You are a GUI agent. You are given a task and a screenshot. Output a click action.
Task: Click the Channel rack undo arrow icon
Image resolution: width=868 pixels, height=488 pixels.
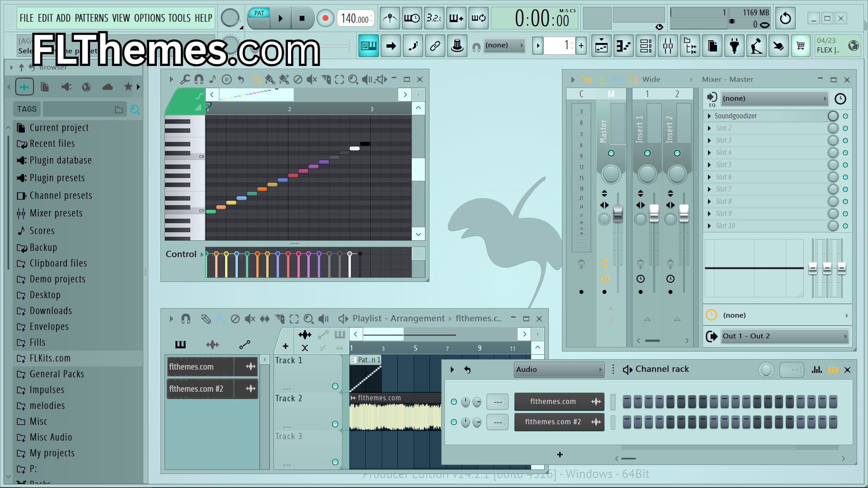click(467, 370)
